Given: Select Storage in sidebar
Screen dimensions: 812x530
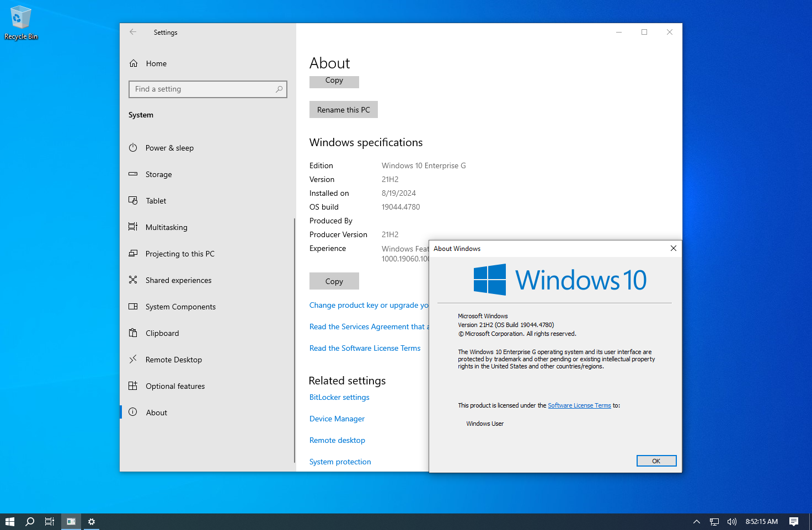Looking at the screenshot, I should (x=207, y=174).
